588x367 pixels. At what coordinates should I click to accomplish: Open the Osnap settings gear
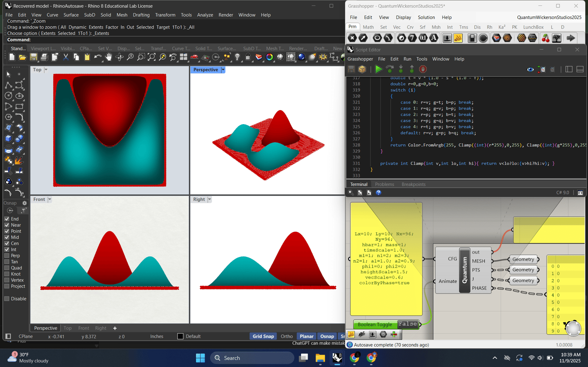pyautogui.click(x=24, y=203)
